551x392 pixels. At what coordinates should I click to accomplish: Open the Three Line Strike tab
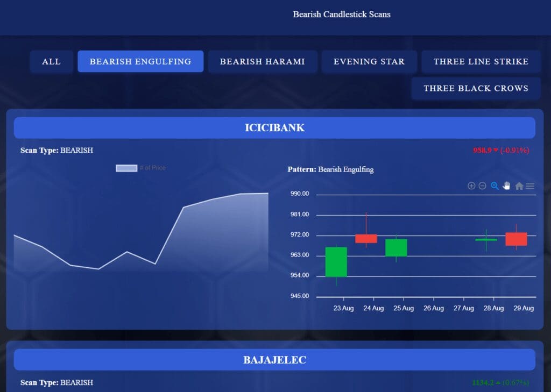coord(481,61)
